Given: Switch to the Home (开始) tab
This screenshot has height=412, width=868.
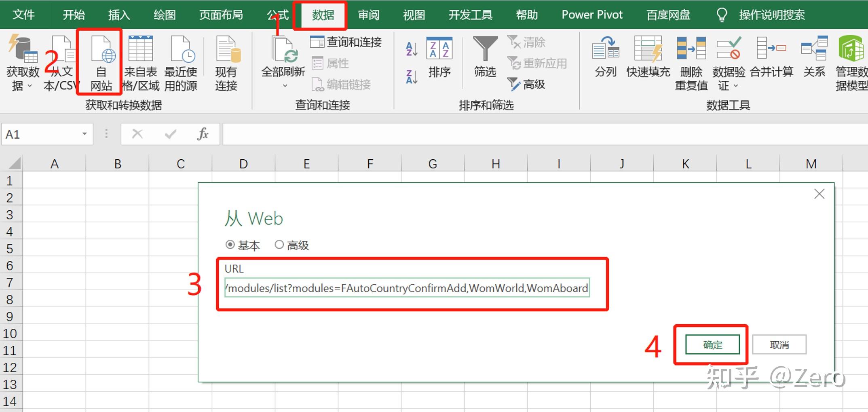Looking at the screenshot, I should pos(74,15).
